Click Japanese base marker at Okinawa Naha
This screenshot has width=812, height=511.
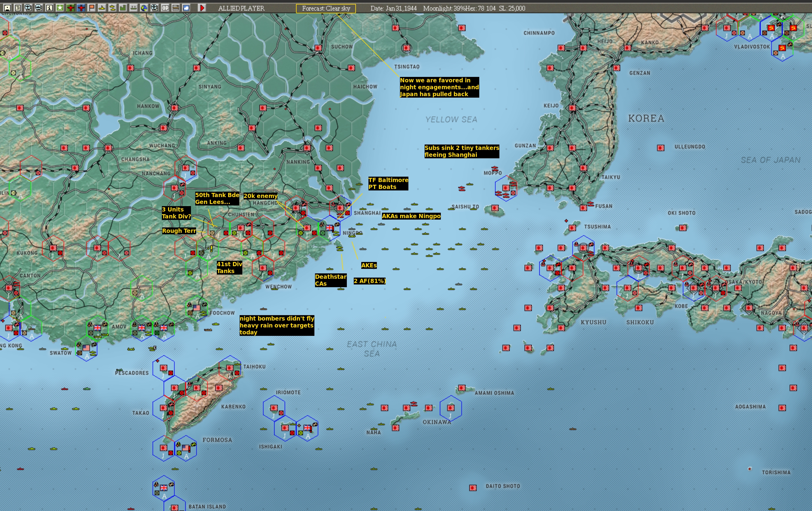click(x=395, y=428)
